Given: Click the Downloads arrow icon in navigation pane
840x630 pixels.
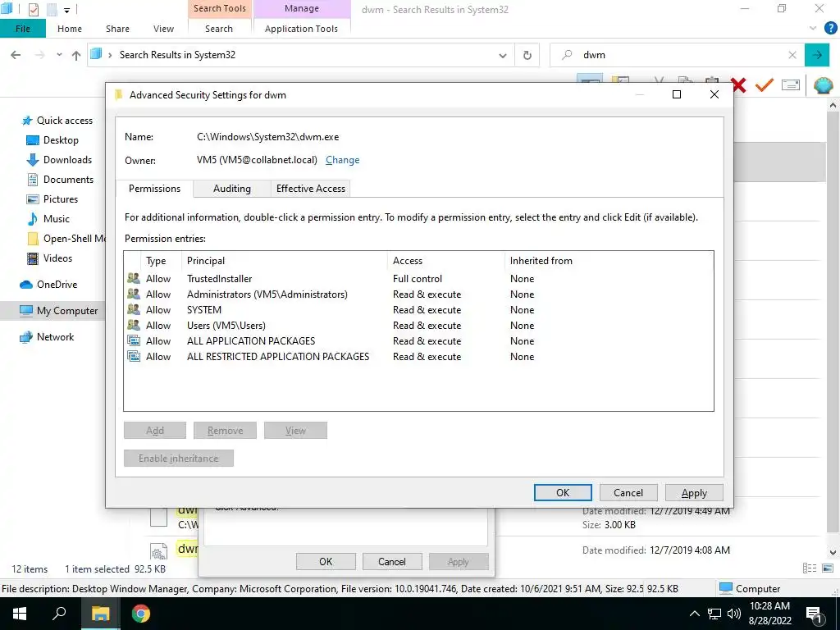Looking at the screenshot, I should 33,160.
